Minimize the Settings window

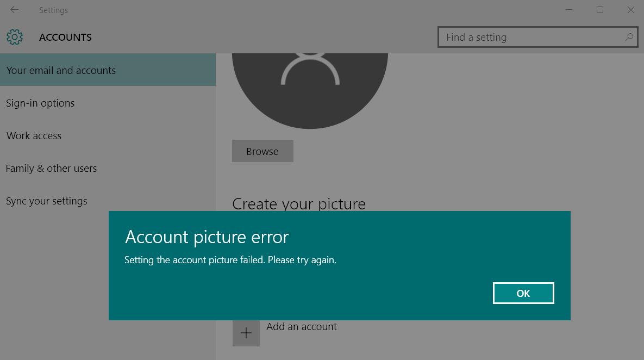click(569, 9)
